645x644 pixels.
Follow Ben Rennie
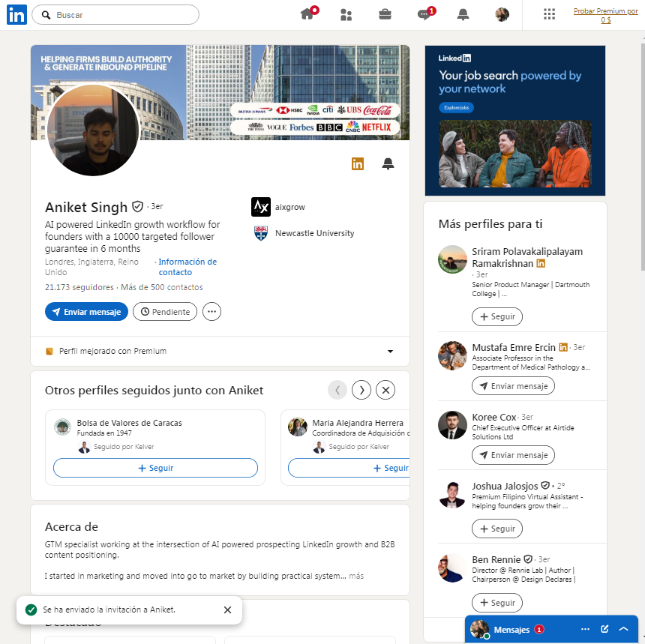coord(497,603)
